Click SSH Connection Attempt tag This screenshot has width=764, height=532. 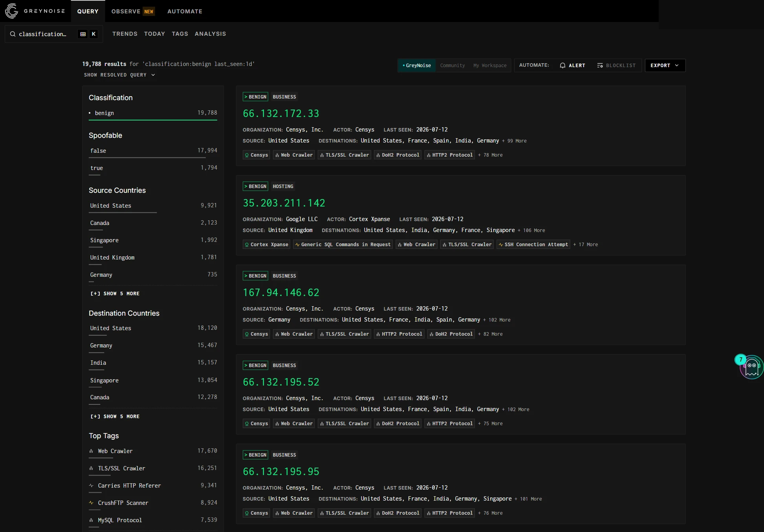pos(533,245)
